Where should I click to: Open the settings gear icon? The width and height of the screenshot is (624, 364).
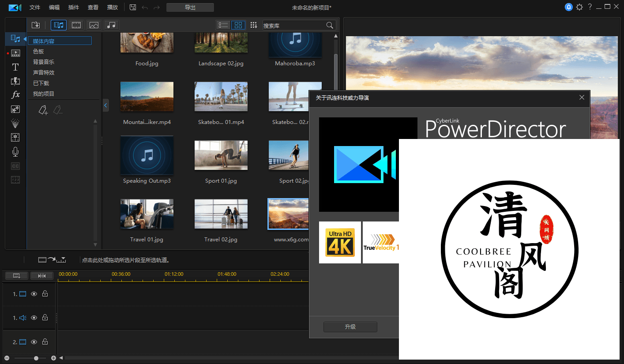(x=579, y=7)
